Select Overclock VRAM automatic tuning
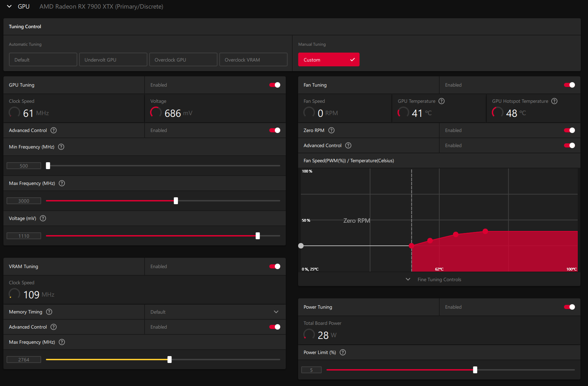The width and height of the screenshot is (588, 386). (253, 59)
